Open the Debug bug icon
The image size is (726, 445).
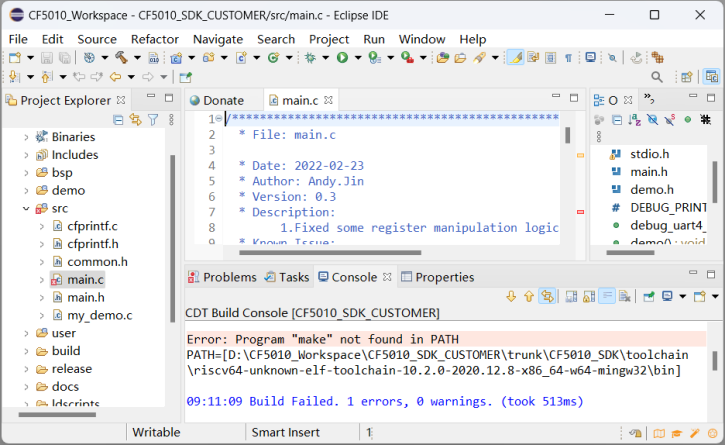pos(310,57)
